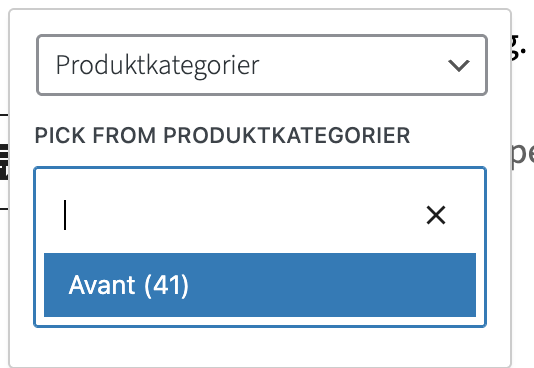Clear the search field with X icon
This screenshot has width=534, height=368.
[x=436, y=215]
